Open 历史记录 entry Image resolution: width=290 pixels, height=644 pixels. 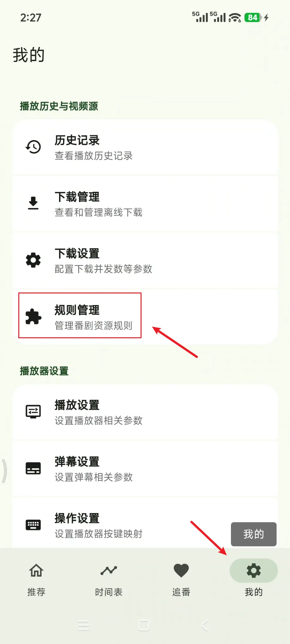pos(145,147)
